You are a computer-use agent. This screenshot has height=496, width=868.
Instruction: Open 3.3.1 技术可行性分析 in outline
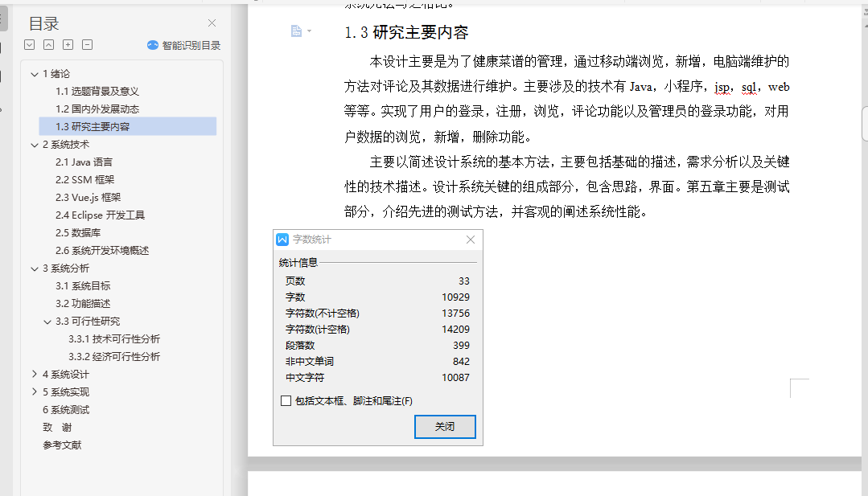coord(114,339)
